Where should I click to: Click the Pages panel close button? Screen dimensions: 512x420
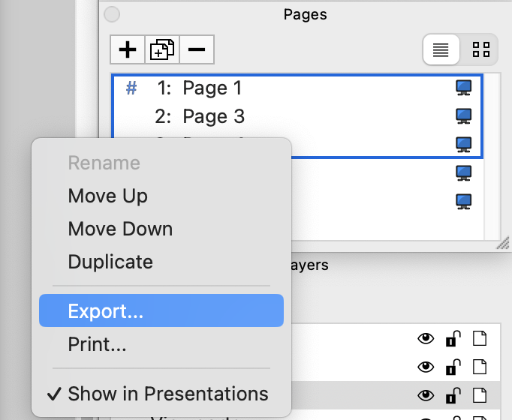pos(111,13)
